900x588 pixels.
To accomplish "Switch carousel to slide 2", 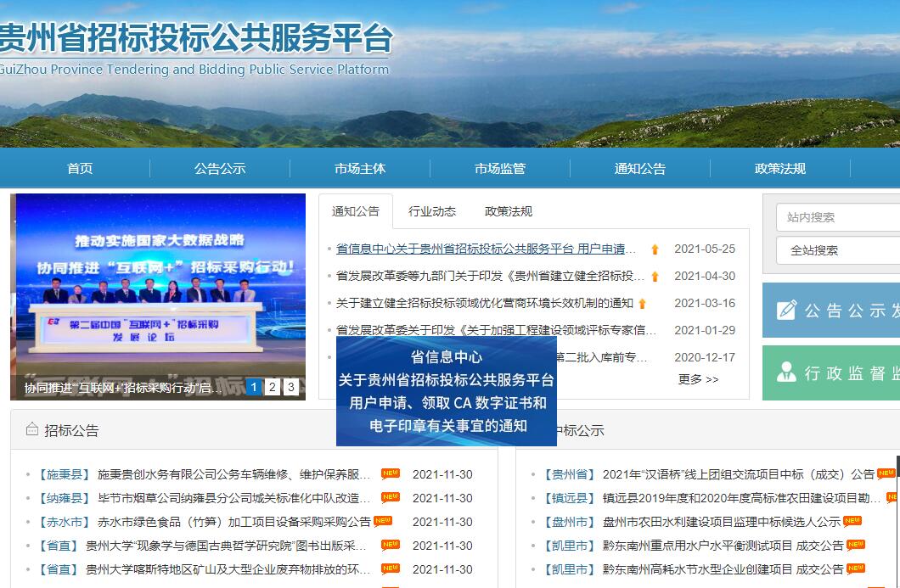I will [x=272, y=387].
